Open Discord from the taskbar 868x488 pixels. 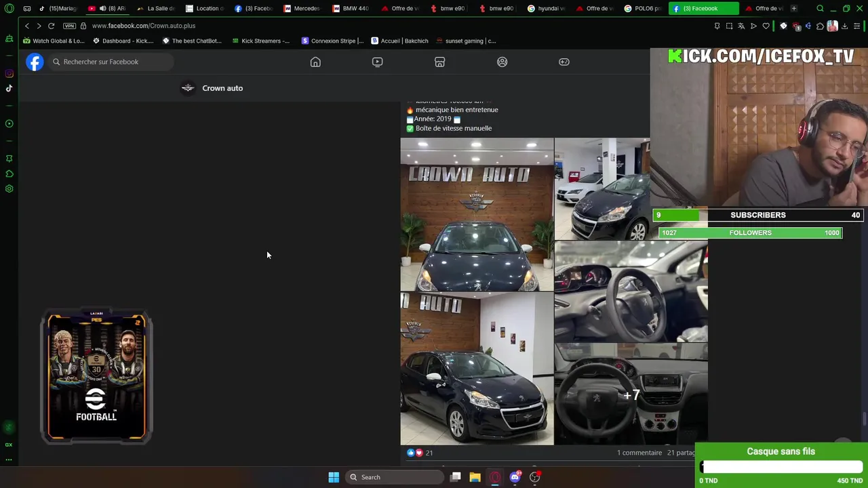tap(515, 477)
